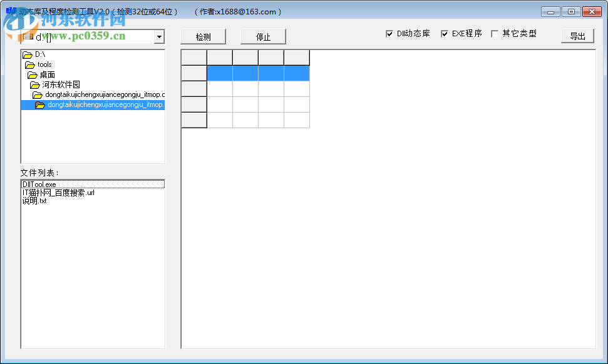The width and height of the screenshot is (608, 364).
Task: Click the 桌面 folder icon
Action: [x=32, y=74]
